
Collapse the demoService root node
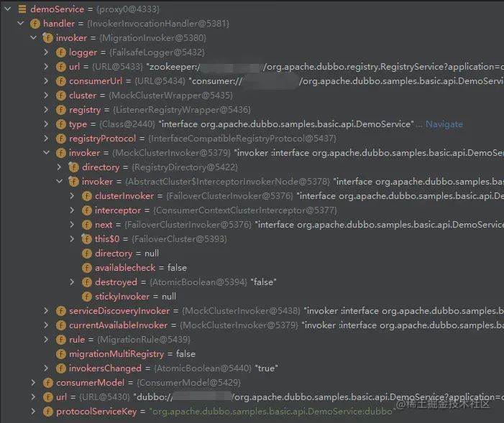tap(8, 9)
